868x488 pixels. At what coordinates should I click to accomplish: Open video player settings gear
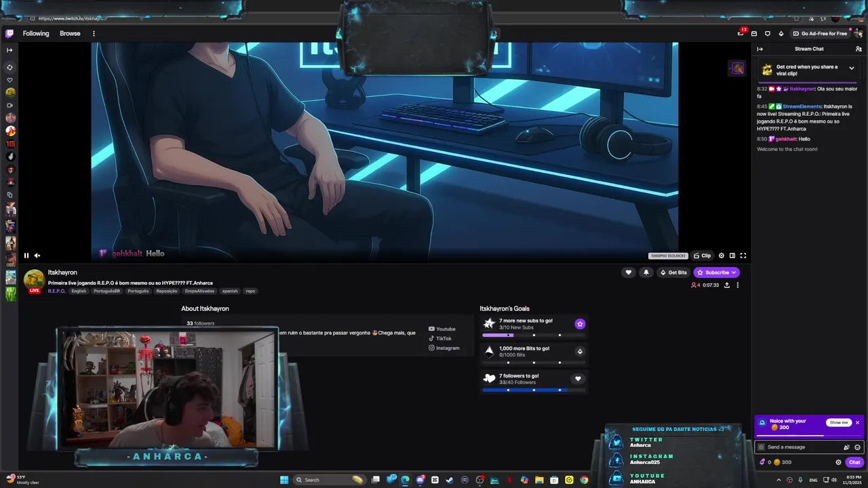coord(722,256)
